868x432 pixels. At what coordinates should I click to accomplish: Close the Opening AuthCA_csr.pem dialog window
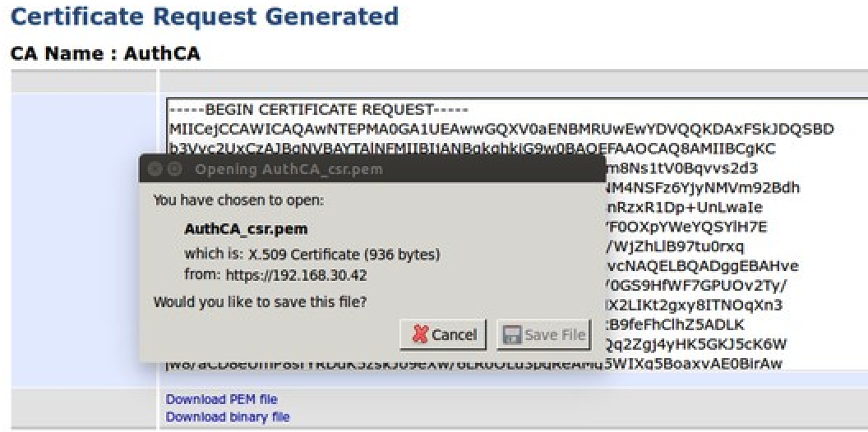pos(155,169)
